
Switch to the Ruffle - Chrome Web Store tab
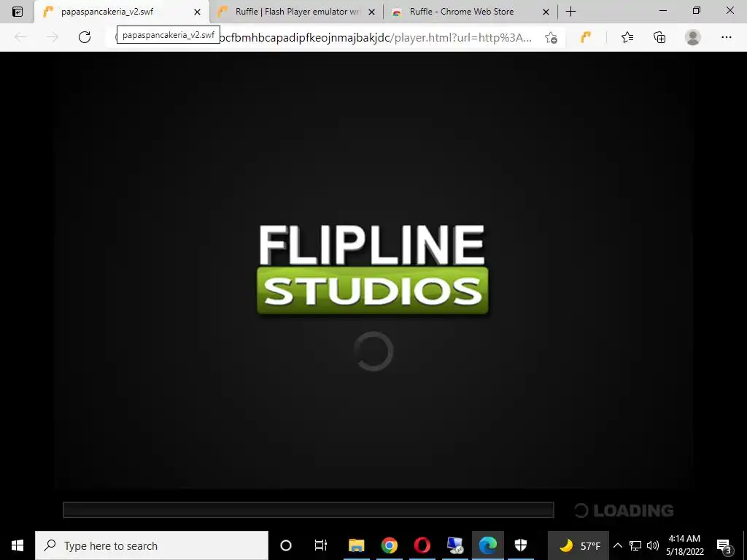click(x=471, y=12)
